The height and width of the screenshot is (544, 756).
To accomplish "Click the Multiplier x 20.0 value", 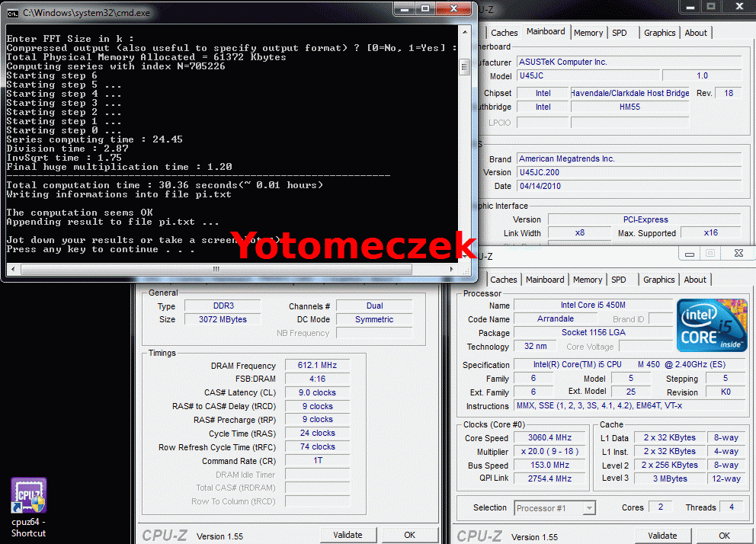I will (x=549, y=452).
